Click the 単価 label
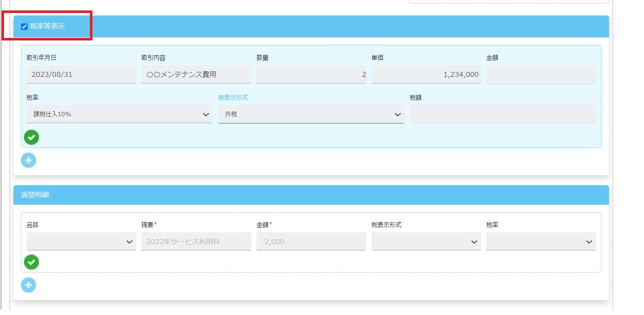Viewport: 644px width, 315px height. pos(377,58)
